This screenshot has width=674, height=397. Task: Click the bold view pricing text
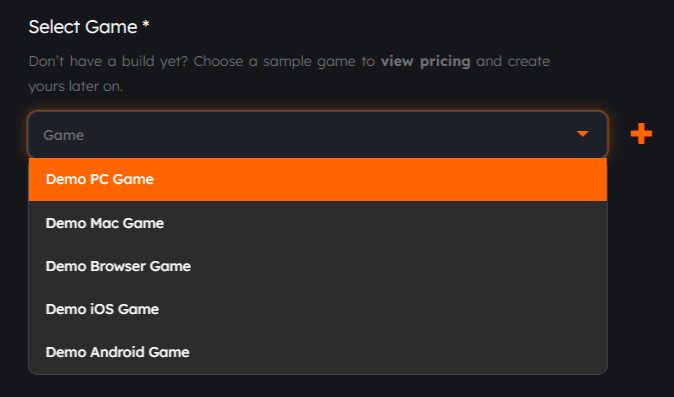[x=425, y=61]
